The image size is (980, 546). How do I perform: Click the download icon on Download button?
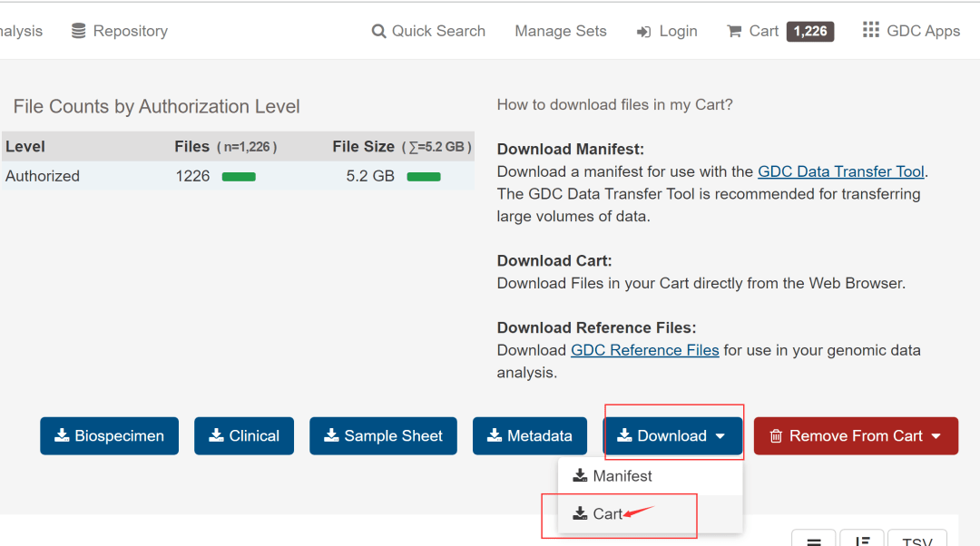tap(624, 435)
